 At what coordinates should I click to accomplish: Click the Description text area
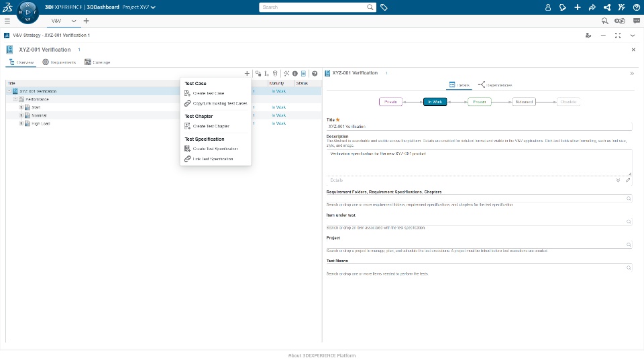(479, 162)
